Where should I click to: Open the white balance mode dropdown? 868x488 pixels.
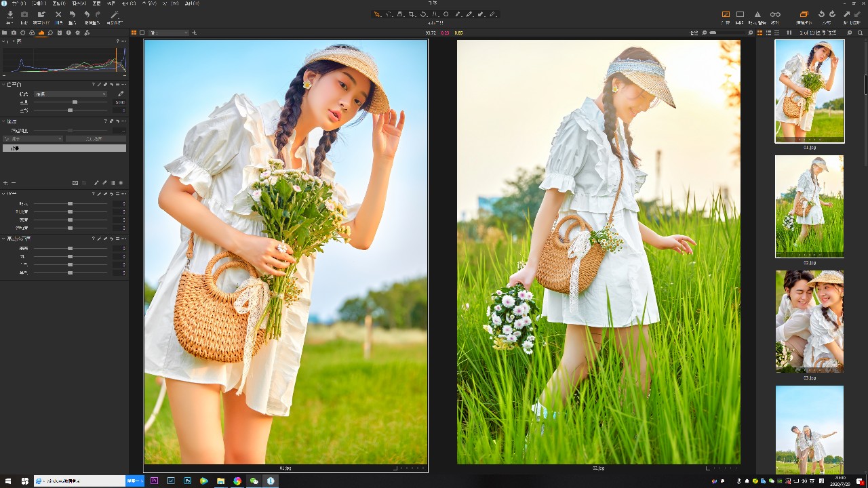point(71,94)
